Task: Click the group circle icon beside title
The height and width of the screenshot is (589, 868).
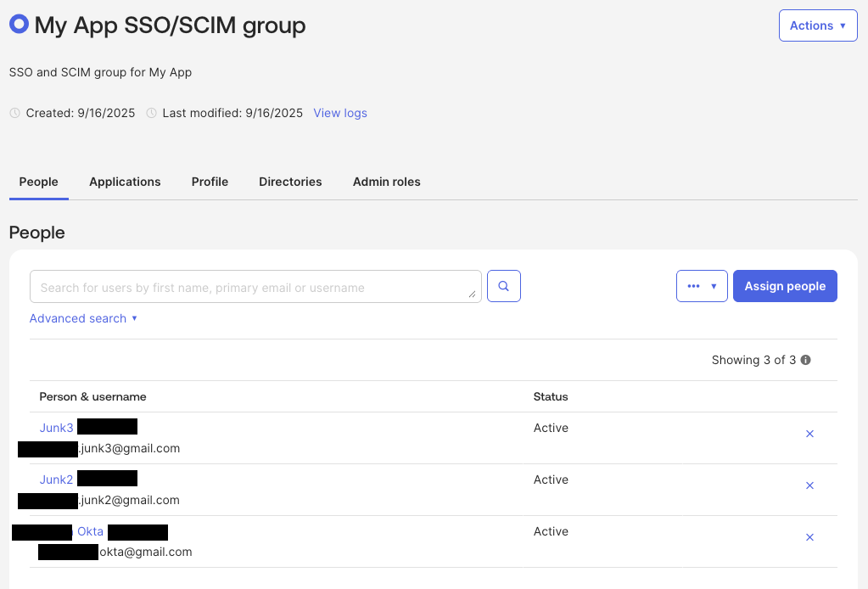Action: 19,24
